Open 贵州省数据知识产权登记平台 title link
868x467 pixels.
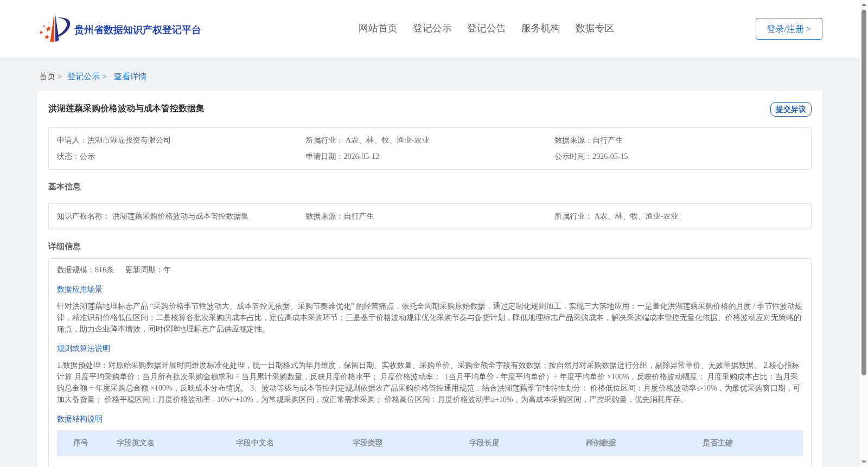click(137, 30)
